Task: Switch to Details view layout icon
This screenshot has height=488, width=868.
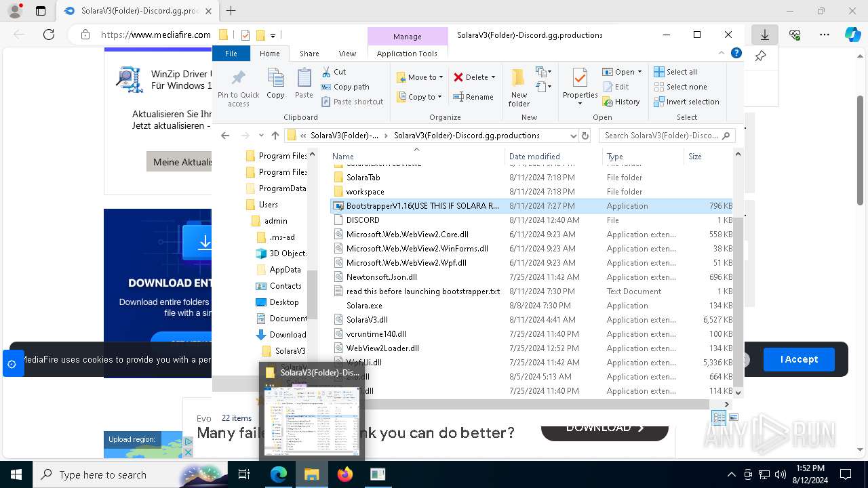Action: (x=719, y=418)
